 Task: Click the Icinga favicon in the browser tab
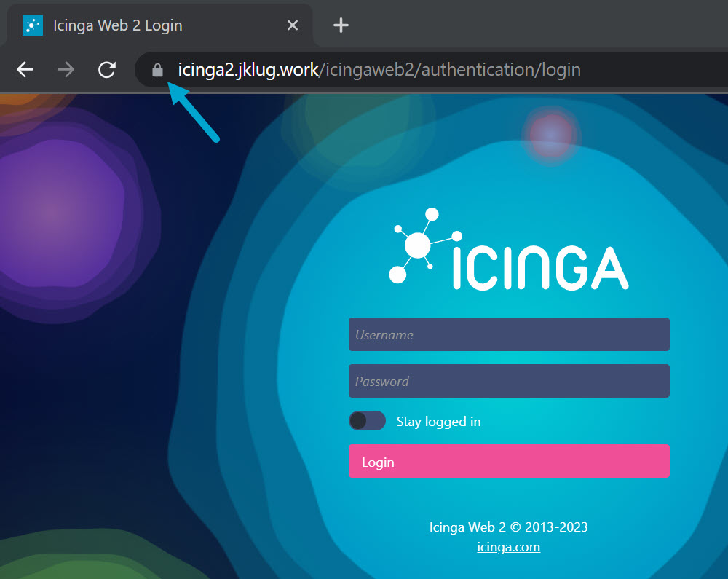pos(33,25)
